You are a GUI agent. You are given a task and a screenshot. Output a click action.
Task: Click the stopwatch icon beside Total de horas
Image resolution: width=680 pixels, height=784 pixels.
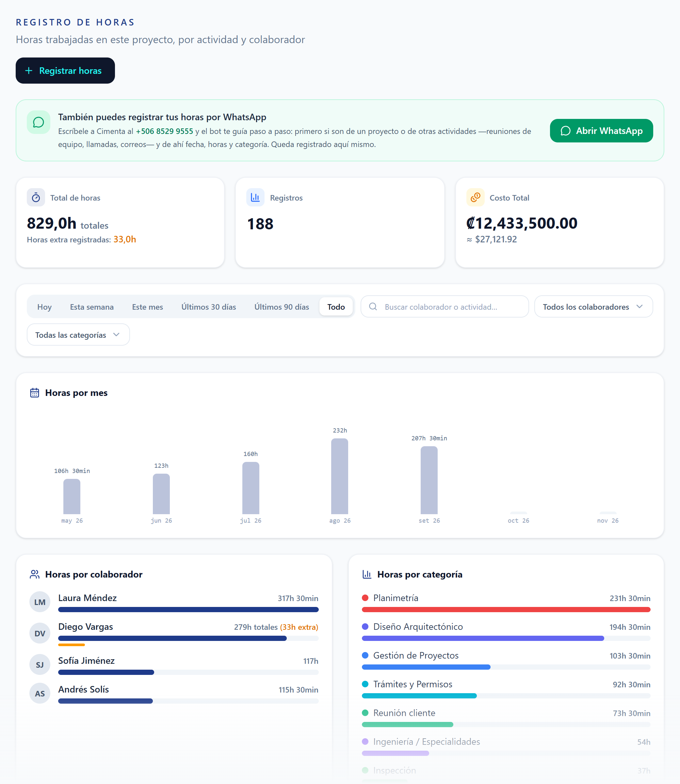(36, 197)
